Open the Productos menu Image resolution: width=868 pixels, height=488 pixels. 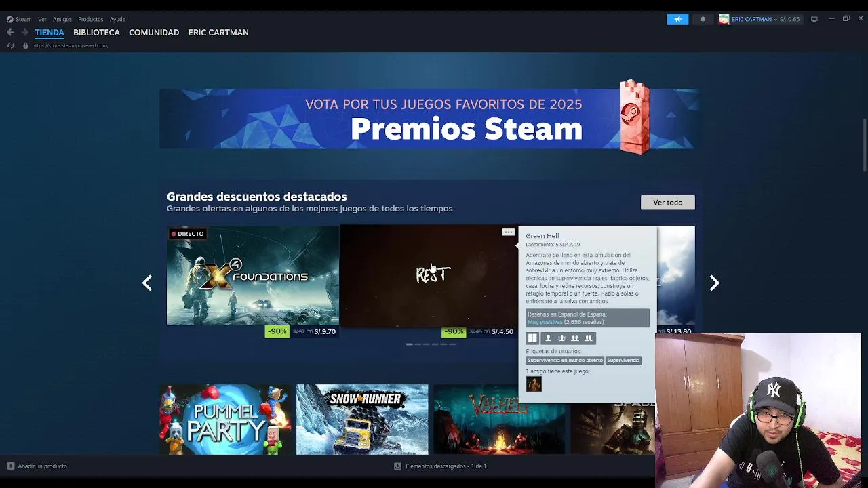(91, 19)
